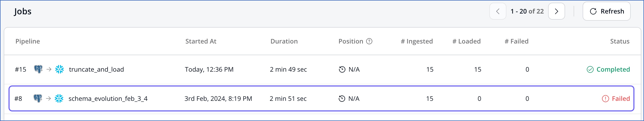644x121 pixels.
Task: Click the Started At column header
Action: tap(201, 41)
